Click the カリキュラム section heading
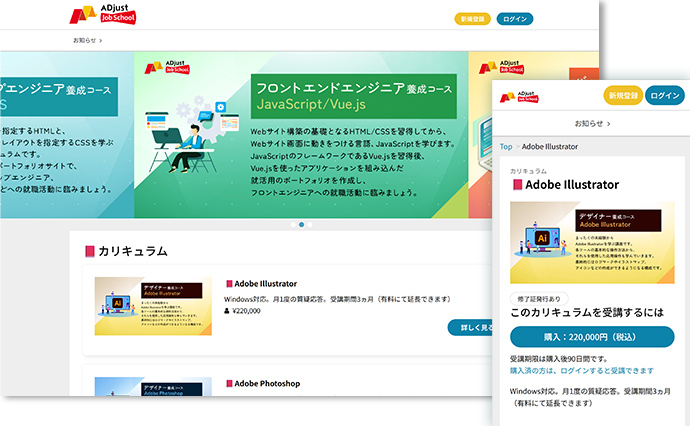 point(132,251)
